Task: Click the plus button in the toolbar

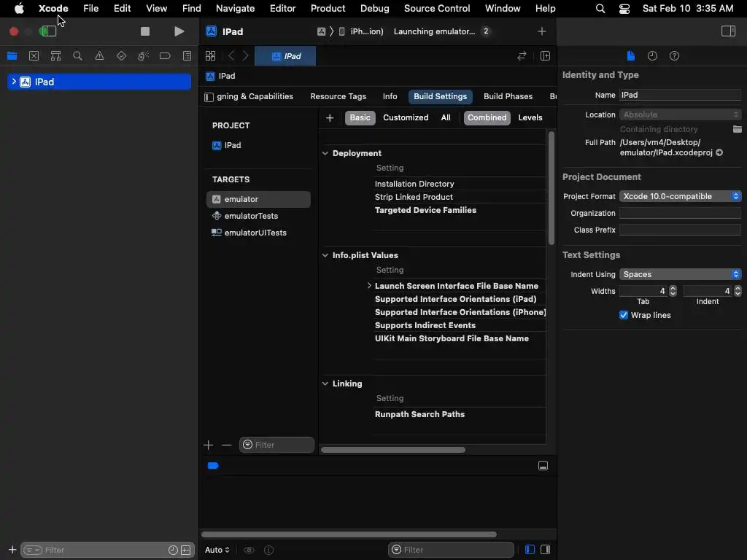Action: pos(542,31)
